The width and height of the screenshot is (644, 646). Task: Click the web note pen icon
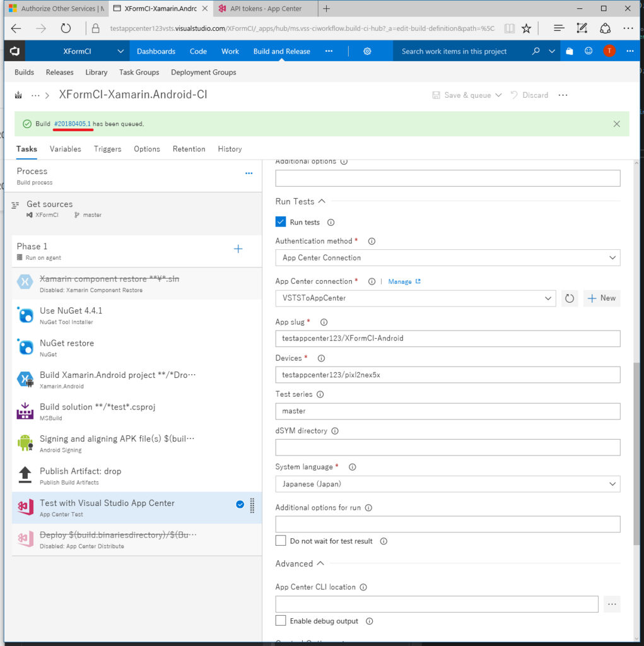582,28
